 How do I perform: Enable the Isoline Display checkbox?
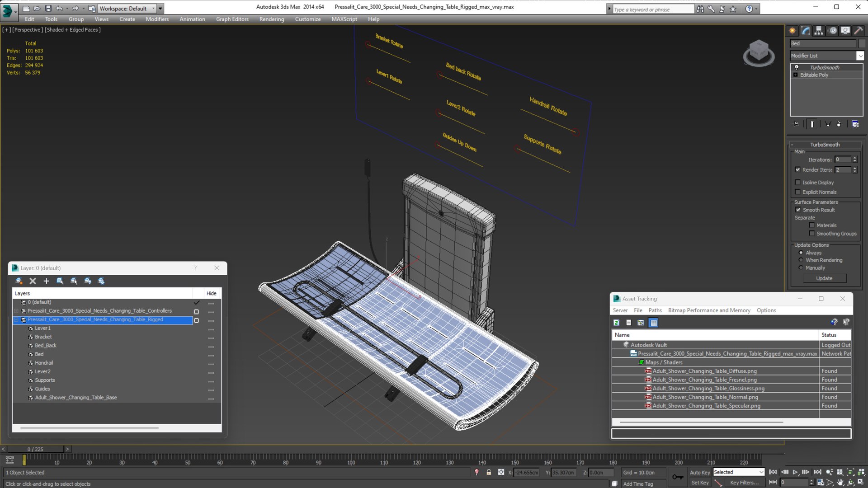(798, 183)
